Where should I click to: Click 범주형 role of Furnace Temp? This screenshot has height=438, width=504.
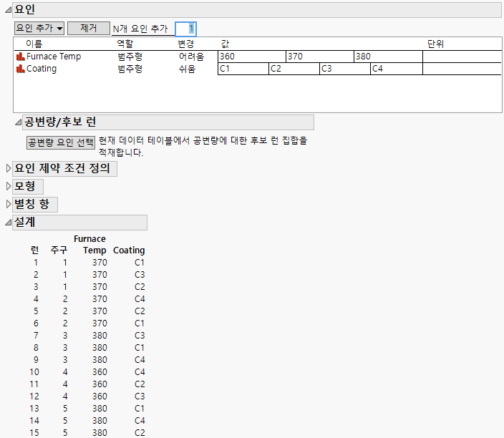[130, 57]
